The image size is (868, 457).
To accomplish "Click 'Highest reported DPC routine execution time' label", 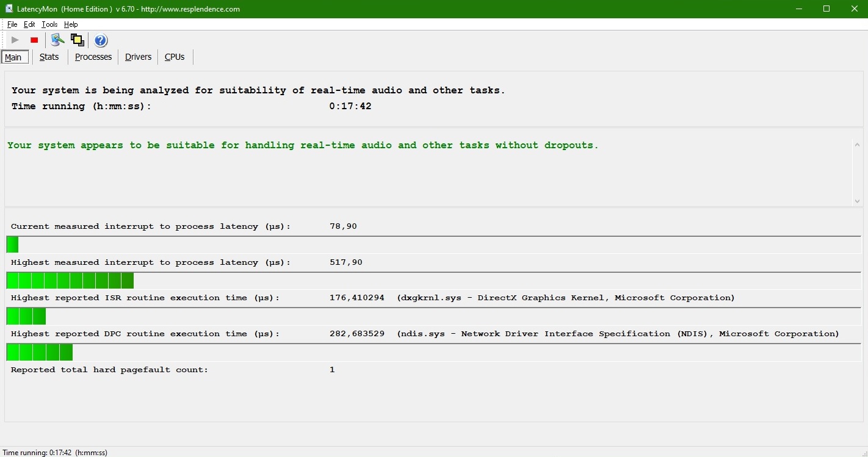I will 145,334.
